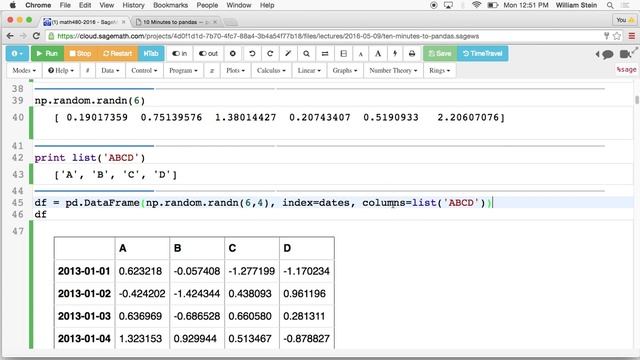
Task: Open the Chrome File menu
Action: click(65, 5)
